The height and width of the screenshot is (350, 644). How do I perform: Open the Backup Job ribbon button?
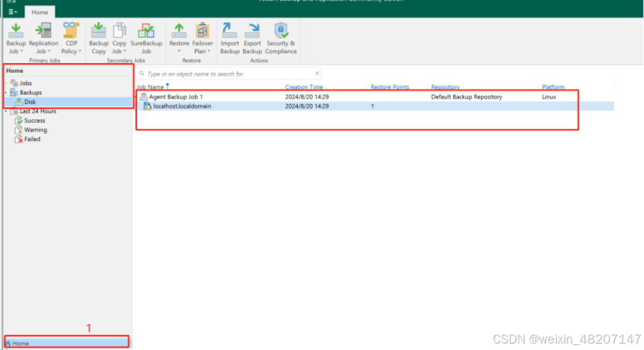pyautogui.click(x=16, y=38)
